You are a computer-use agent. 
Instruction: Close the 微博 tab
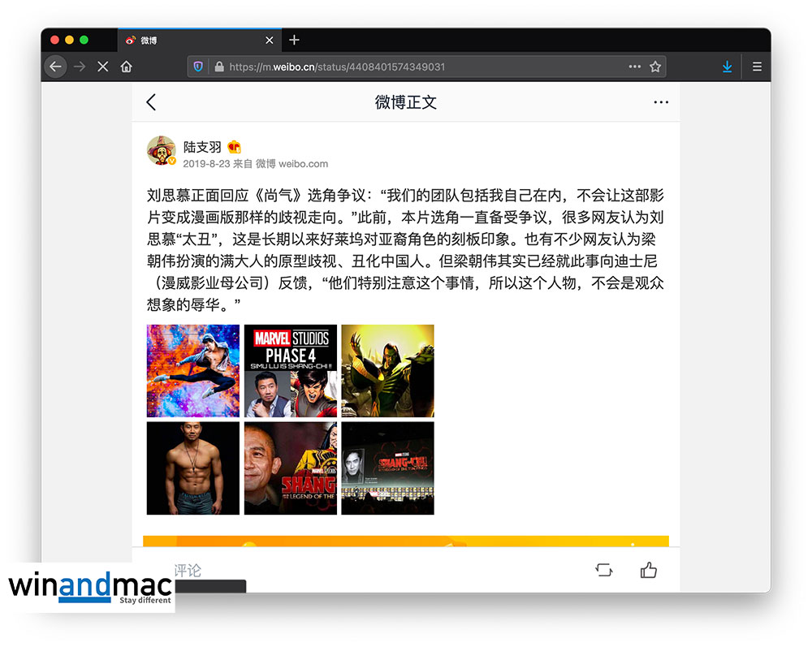270,40
